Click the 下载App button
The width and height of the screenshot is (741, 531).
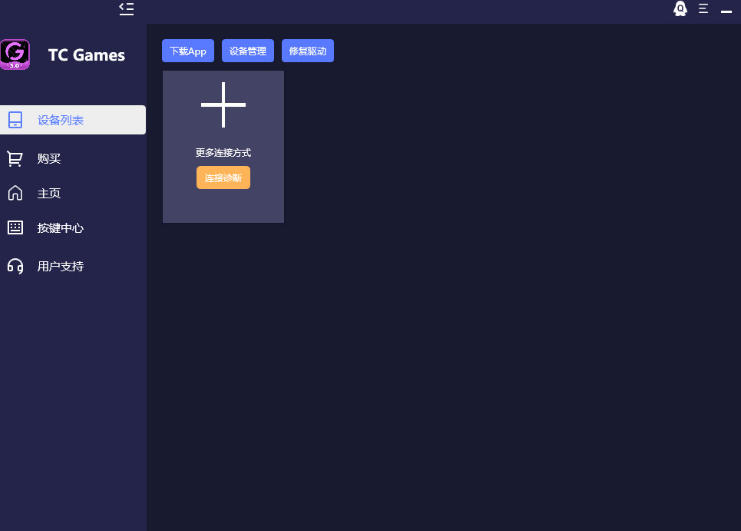point(188,51)
